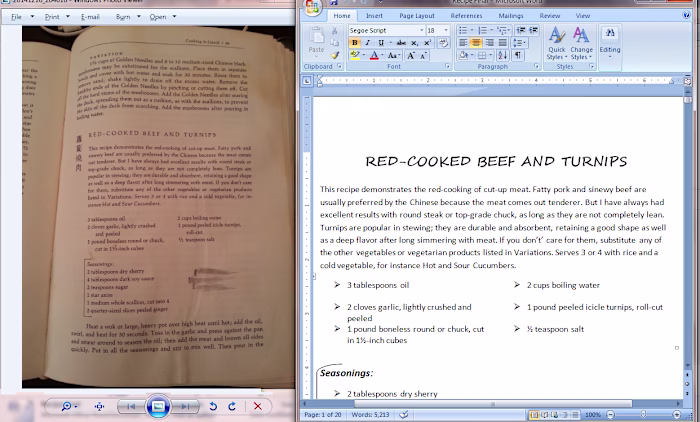
Task: Toggle Subscript formatting
Action: click(x=414, y=43)
